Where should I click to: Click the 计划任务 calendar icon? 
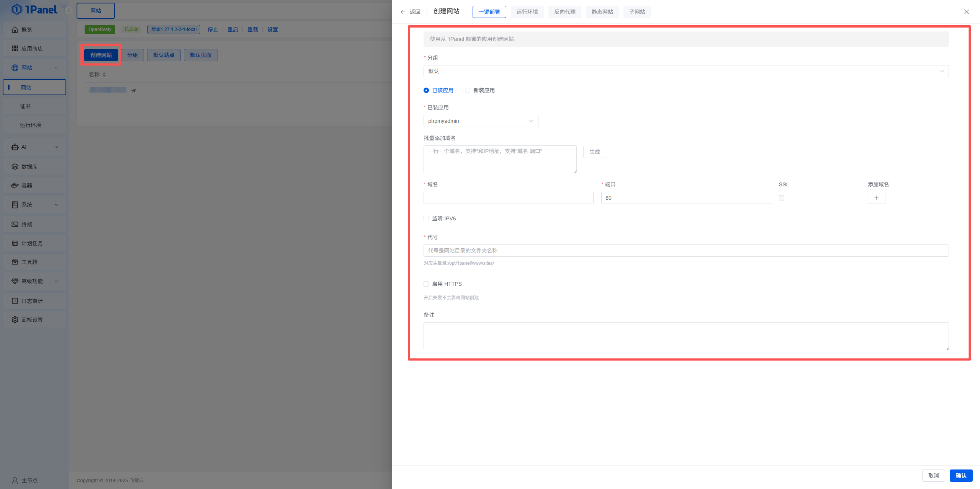15,243
